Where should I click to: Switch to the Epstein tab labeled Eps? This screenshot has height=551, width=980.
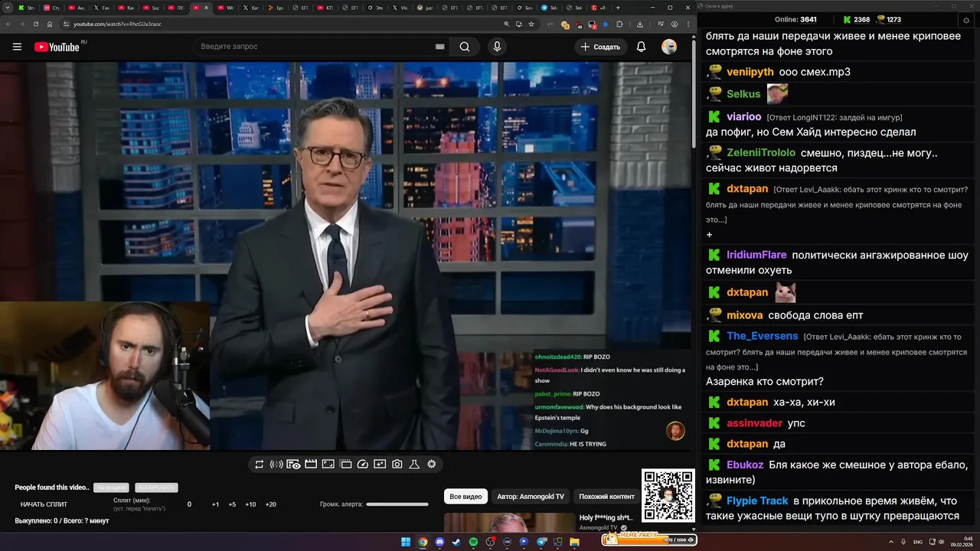coord(277,8)
